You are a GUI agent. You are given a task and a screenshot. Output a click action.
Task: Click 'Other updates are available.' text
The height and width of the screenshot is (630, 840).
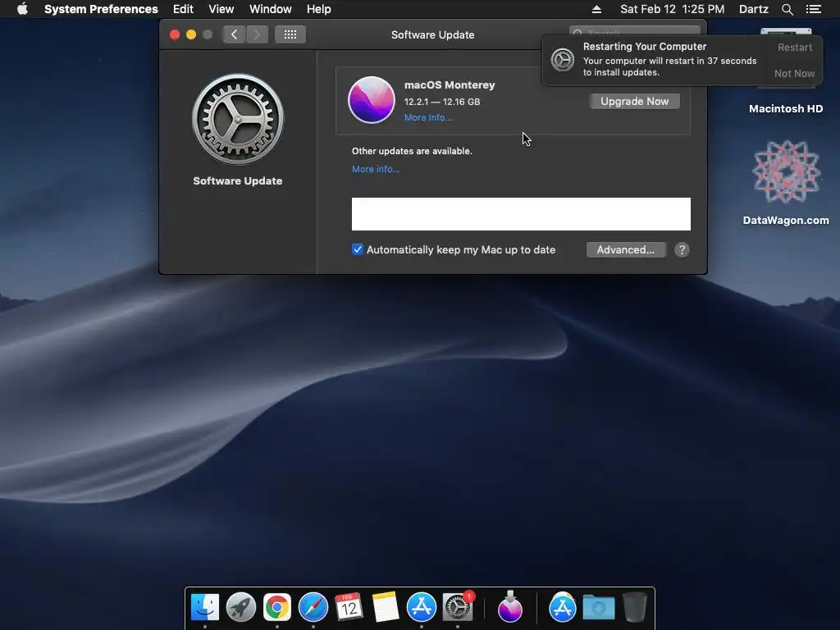pos(412,151)
